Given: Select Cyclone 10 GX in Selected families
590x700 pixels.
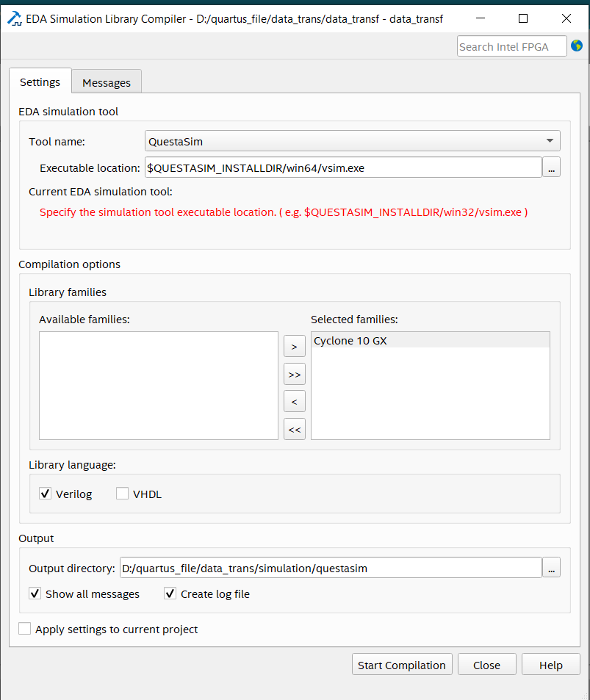Looking at the screenshot, I should click(x=430, y=341).
